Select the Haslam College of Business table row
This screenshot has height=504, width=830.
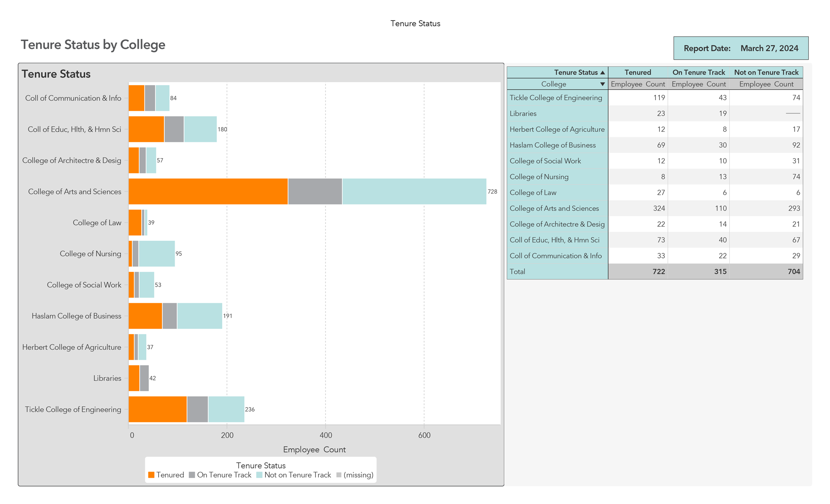(x=552, y=145)
